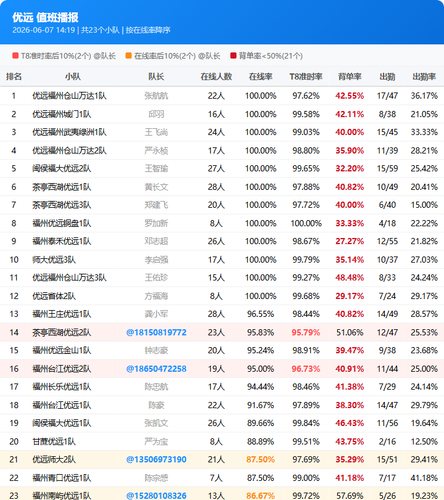Viewport: 444px width, 500px height.
Task: Click the 在线人数 column header
Action: [216, 77]
